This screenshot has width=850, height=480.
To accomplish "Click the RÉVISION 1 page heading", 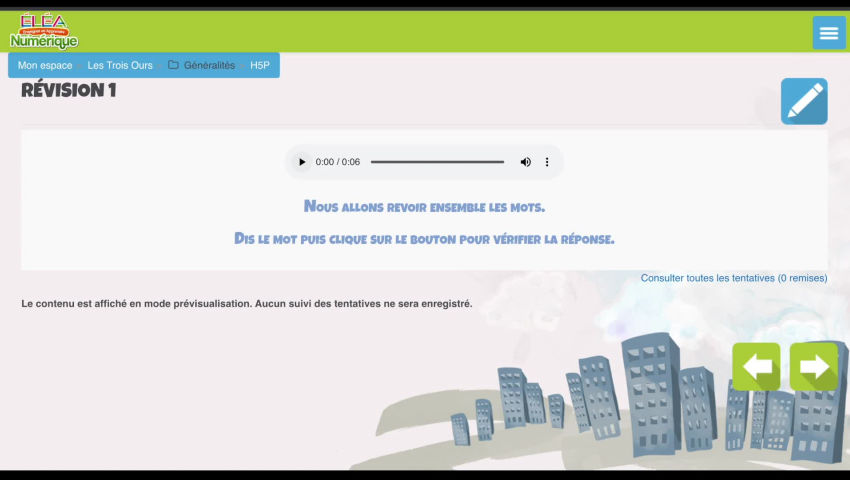I will coord(69,91).
